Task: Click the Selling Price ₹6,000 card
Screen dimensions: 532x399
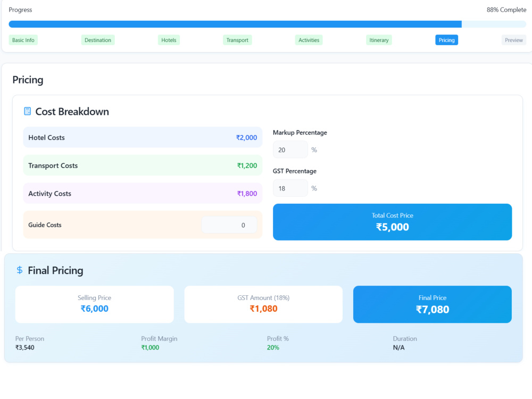Action: [94, 304]
